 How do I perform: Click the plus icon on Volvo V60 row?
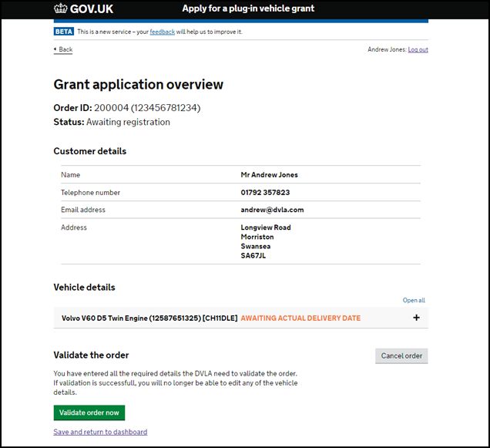pyautogui.click(x=416, y=318)
